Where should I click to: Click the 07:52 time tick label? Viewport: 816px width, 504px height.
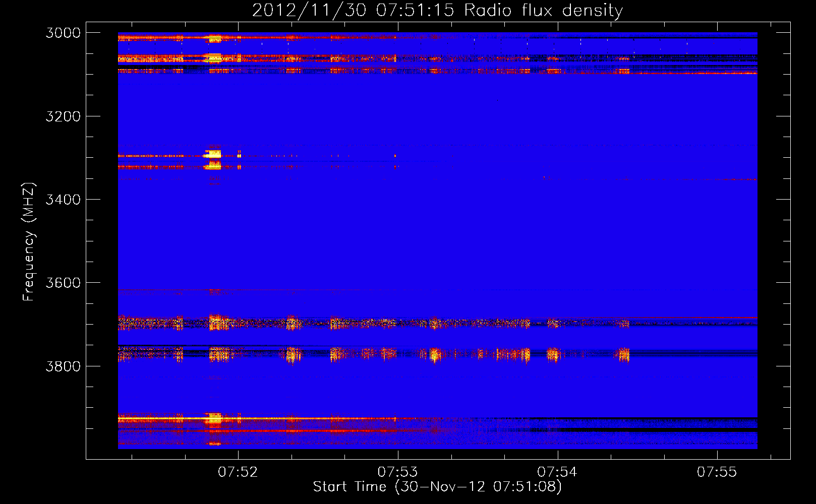(238, 472)
